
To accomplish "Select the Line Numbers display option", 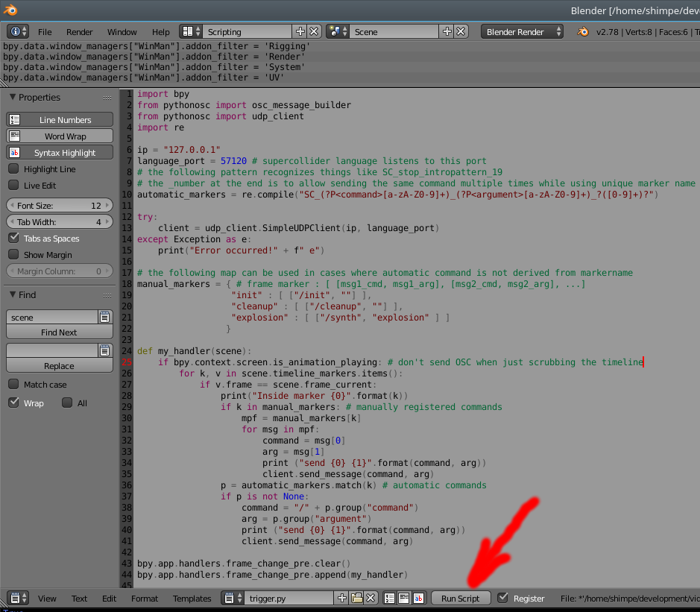I will (59, 119).
